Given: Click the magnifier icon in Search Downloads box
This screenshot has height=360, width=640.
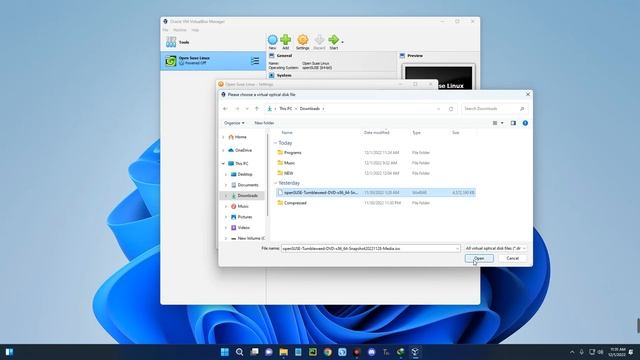Looking at the screenshot, I should (522, 109).
